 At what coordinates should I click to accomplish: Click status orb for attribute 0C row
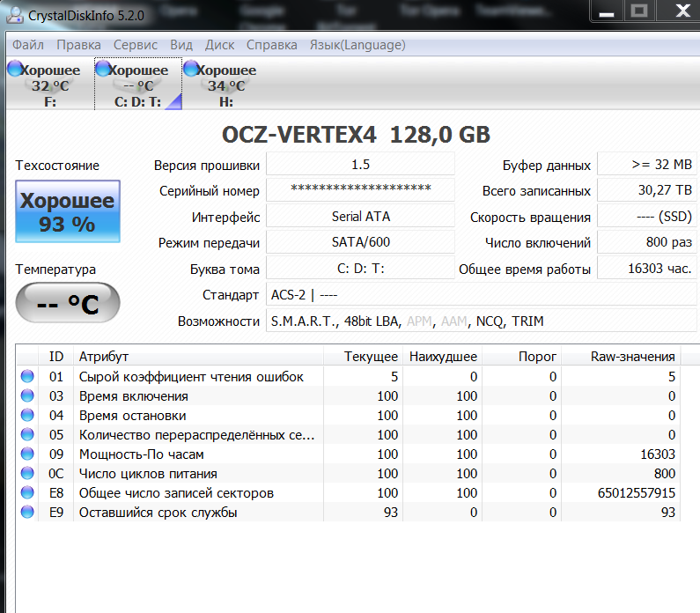click(x=27, y=473)
